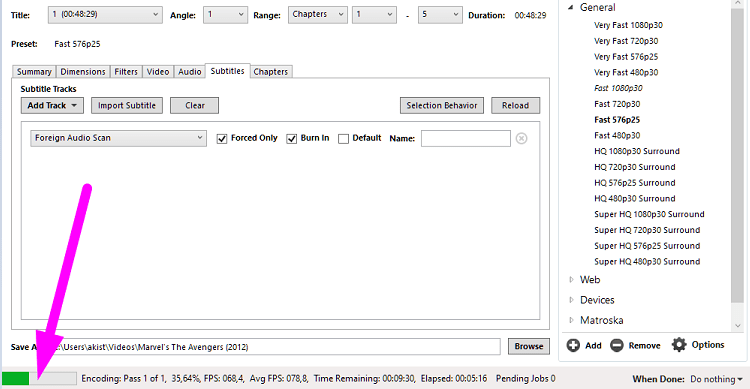Open the start chapter dropdown showing 1

[374, 15]
